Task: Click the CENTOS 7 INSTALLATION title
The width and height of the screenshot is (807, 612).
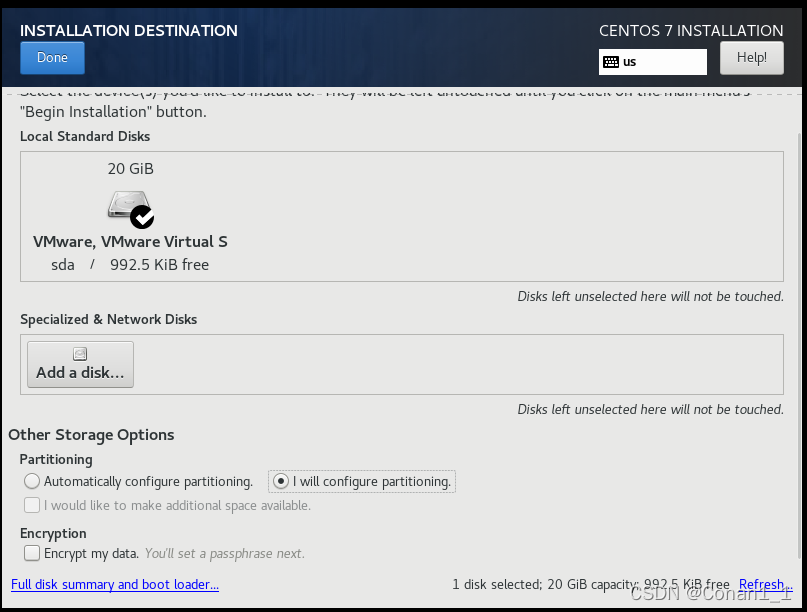Action: [691, 30]
